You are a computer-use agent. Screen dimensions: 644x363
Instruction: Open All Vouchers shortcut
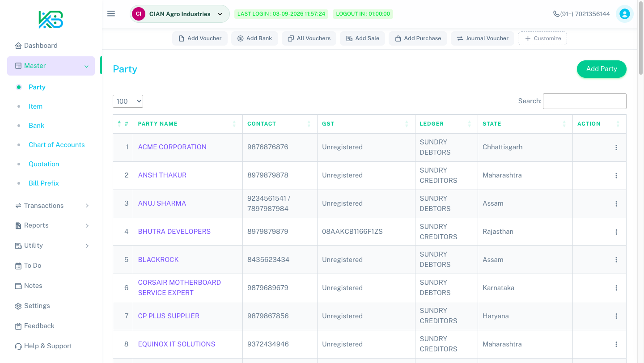point(309,38)
